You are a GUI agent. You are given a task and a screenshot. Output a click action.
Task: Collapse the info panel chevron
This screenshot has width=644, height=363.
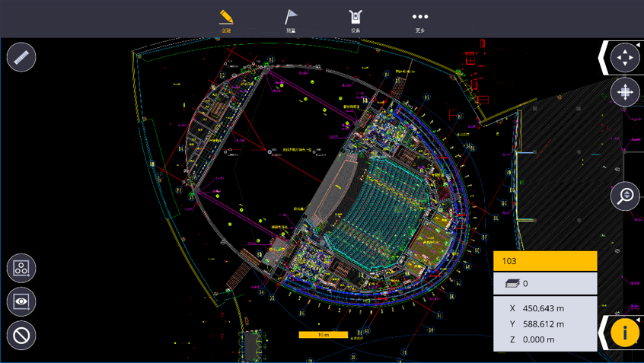tap(603, 333)
